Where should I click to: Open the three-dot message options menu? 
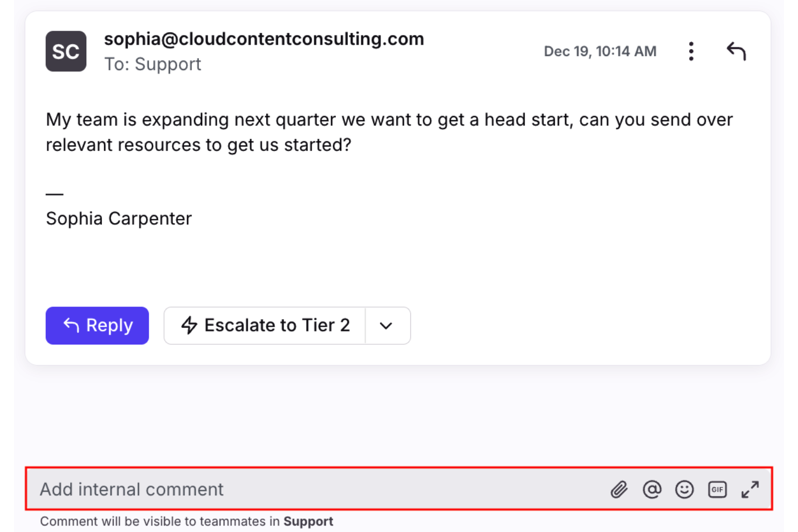[x=691, y=52]
